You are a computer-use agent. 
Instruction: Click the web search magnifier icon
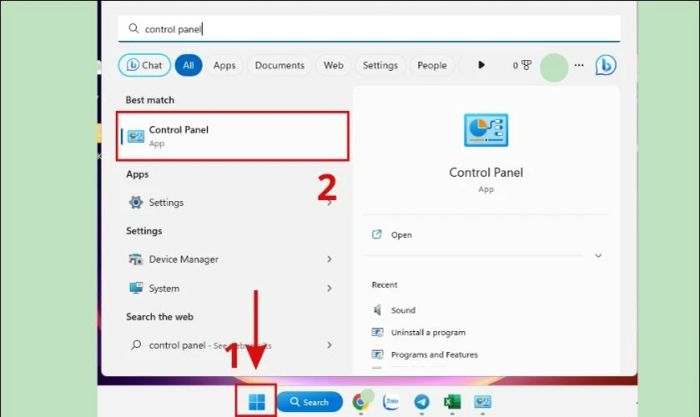[x=136, y=345]
